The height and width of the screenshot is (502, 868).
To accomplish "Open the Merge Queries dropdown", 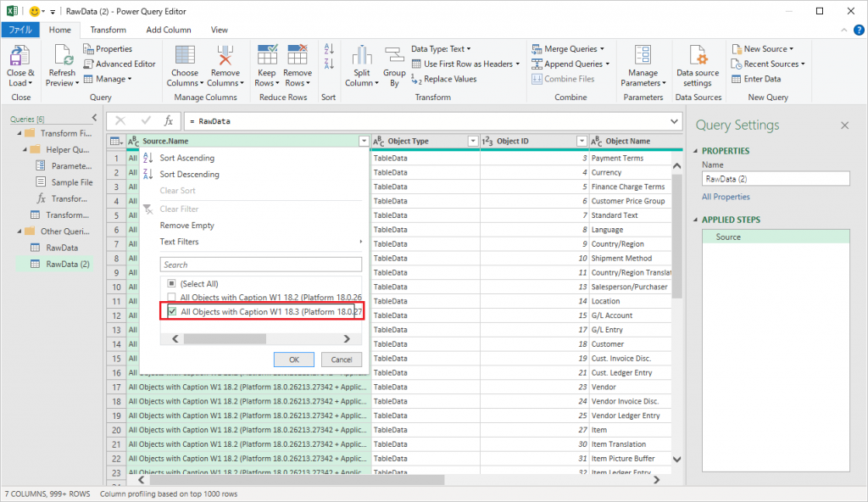I will 568,49.
